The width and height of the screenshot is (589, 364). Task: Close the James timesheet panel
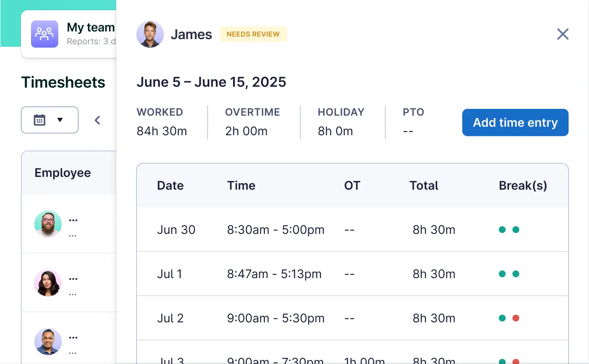[563, 34]
